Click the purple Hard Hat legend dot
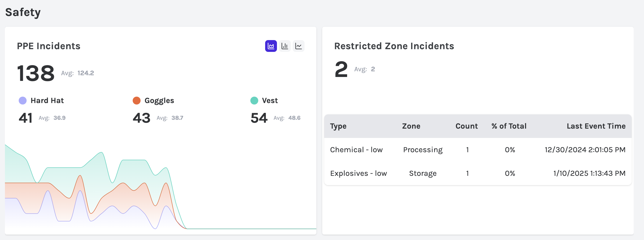This screenshot has height=240, width=644. point(23,100)
